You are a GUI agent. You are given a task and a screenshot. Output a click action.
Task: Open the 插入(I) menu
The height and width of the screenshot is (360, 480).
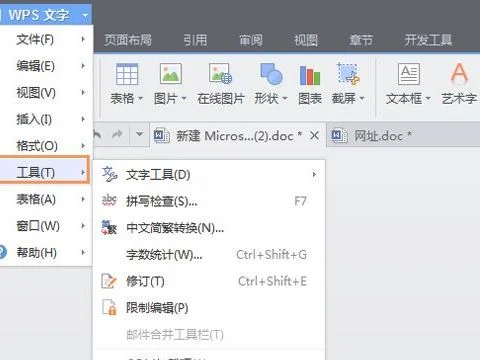(x=46, y=119)
